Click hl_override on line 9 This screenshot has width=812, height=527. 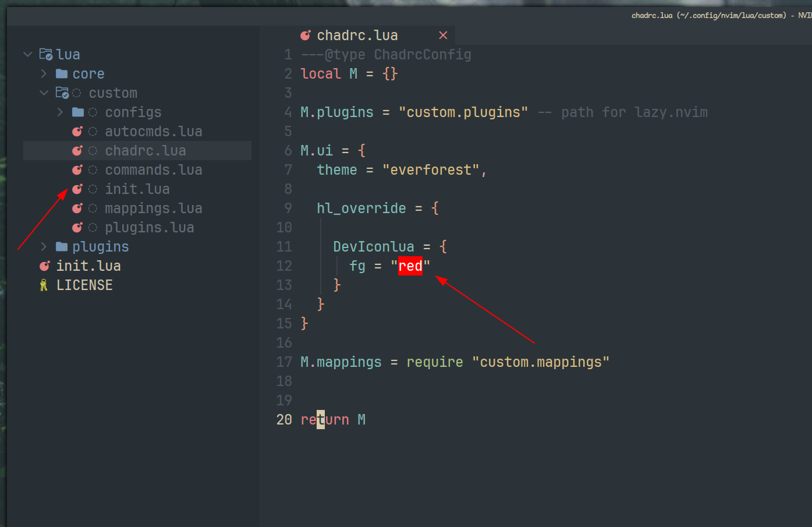pos(361,208)
